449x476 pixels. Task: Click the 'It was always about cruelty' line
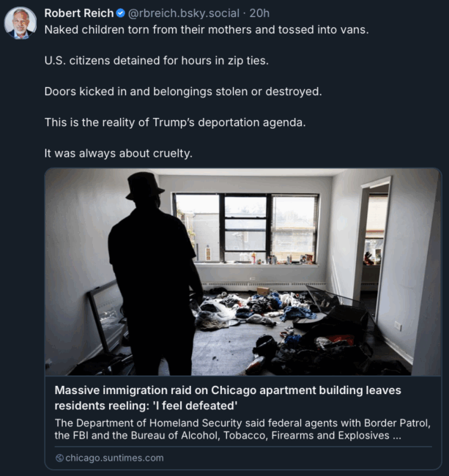119,153
